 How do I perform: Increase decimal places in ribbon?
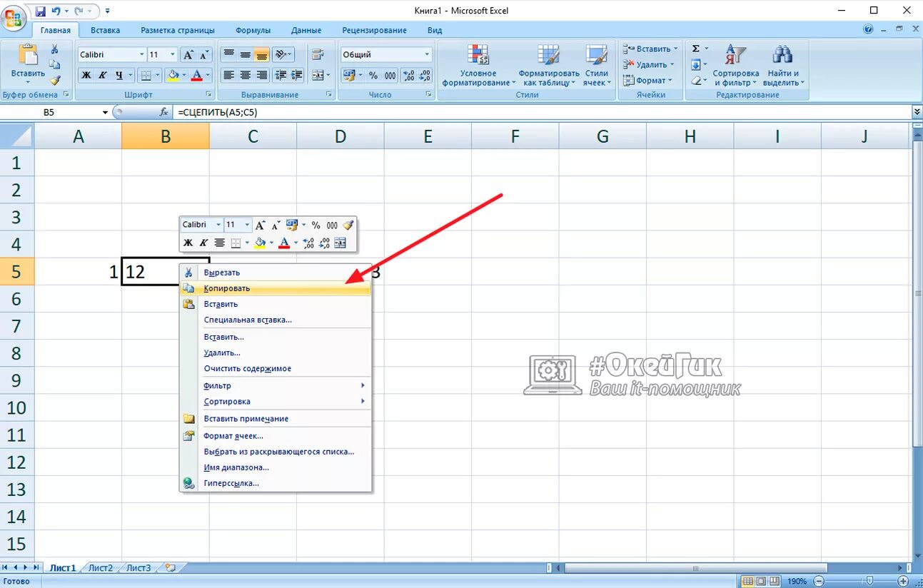click(408, 75)
